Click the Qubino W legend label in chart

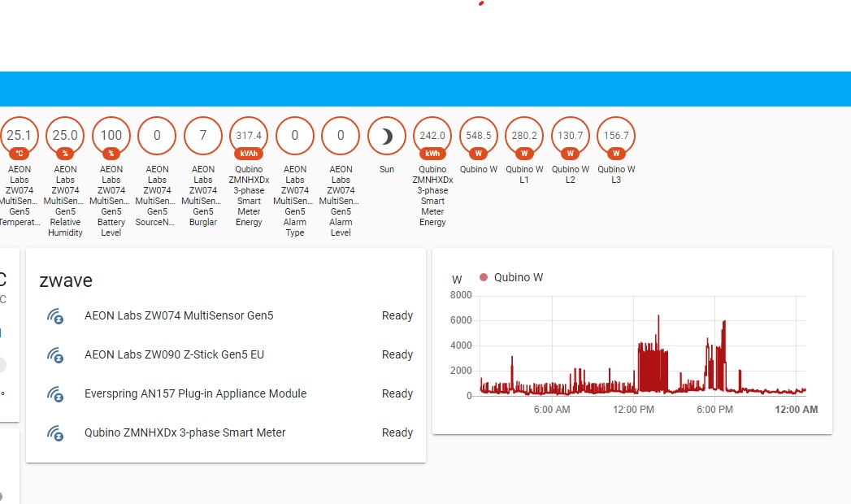(x=519, y=277)
